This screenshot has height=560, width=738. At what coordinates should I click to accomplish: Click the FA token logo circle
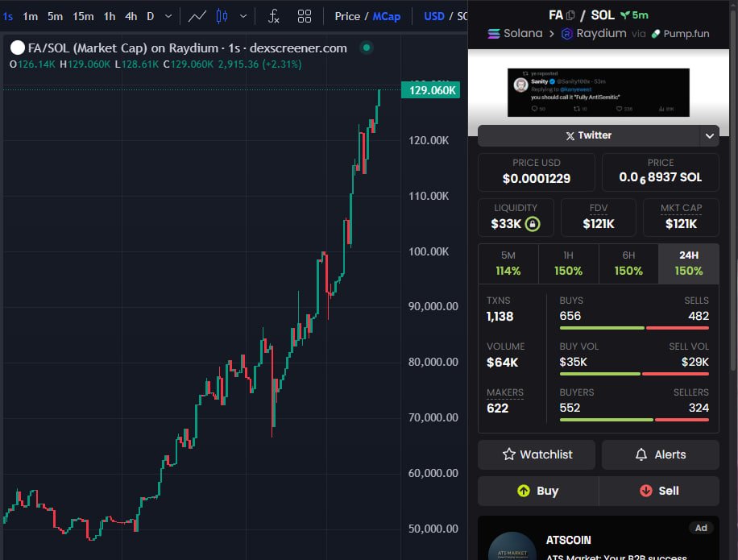[x=18, y=48]
